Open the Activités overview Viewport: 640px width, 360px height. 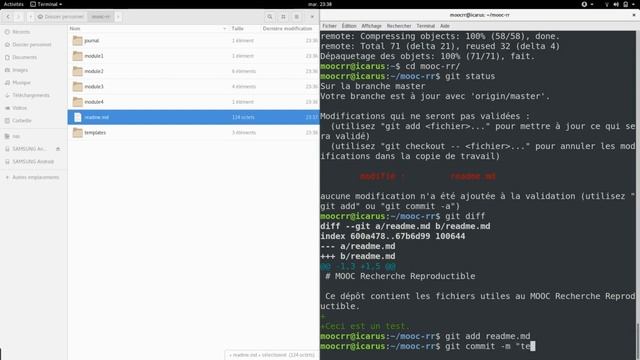(x=13, y=4)
